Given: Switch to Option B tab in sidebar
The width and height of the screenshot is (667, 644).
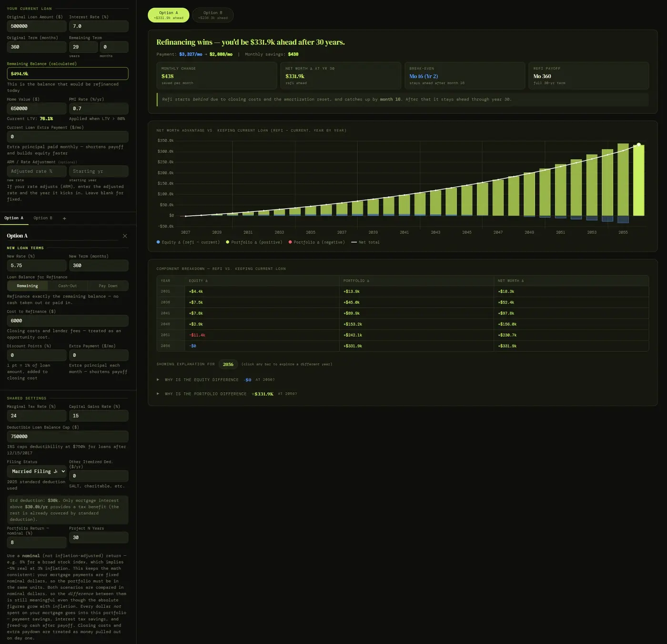Looking at the screenshot, I should click(x=43, y=218).
